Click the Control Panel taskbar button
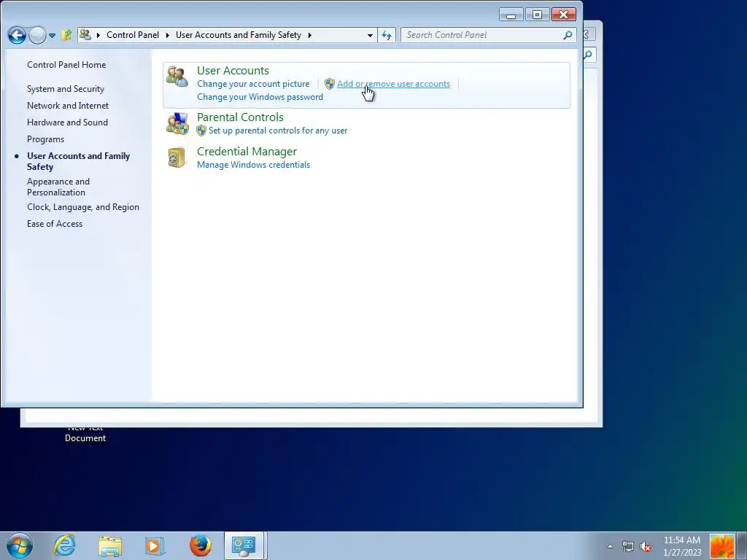Image resolution: width=747 pixels, height=560 pixels. tap(244, 545)
